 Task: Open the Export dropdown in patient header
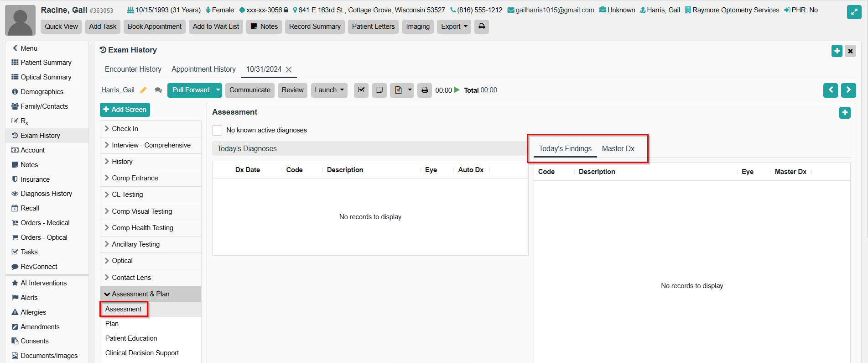(x=453, y=26)
